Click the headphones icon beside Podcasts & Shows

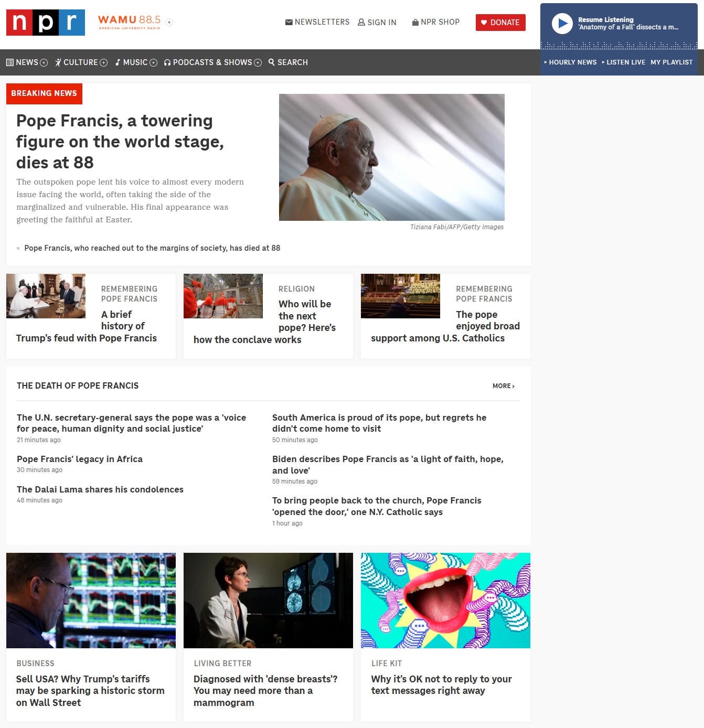coord(167,62)
